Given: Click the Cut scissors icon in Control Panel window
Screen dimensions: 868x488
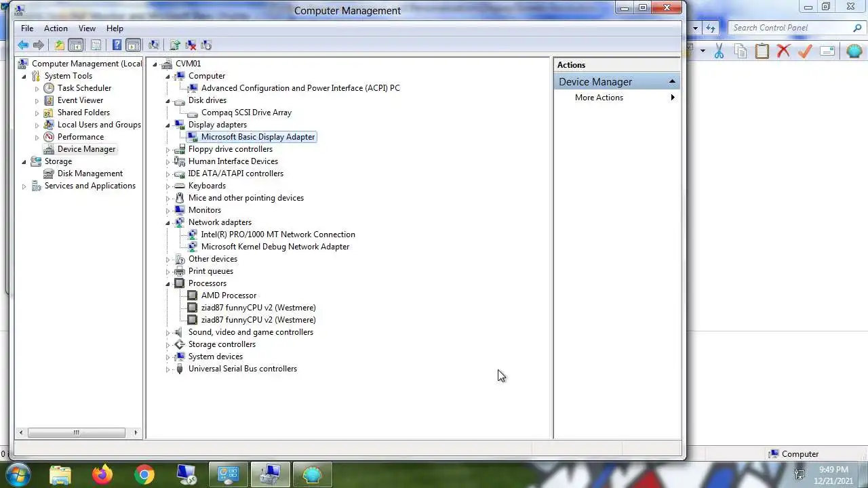Looking at the screenshot, I should pyautogui.click(x=719, y=51).
